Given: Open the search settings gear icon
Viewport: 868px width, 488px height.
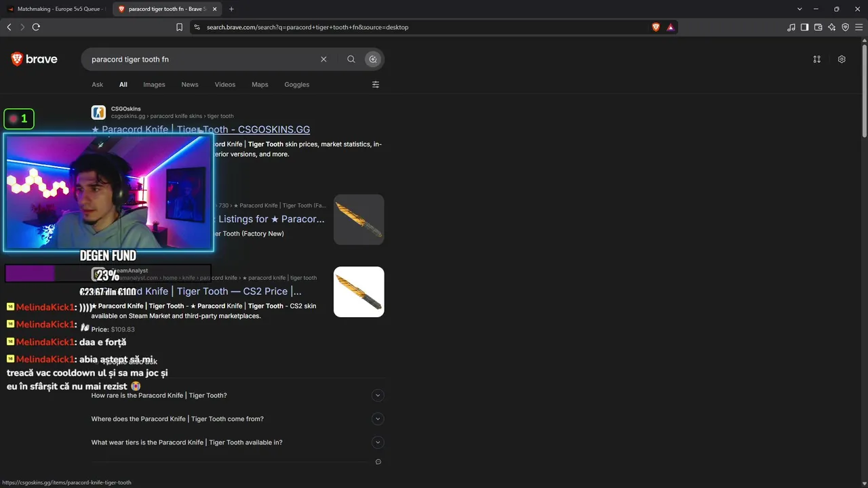Looking at the screenshot, I should coord(842,59).
